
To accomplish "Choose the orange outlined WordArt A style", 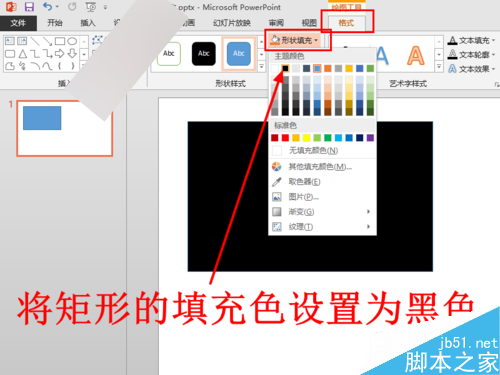I will click(415, 56).
